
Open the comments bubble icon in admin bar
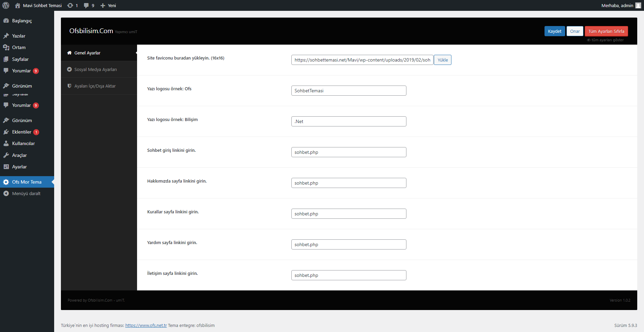click(x=86, y=5)
